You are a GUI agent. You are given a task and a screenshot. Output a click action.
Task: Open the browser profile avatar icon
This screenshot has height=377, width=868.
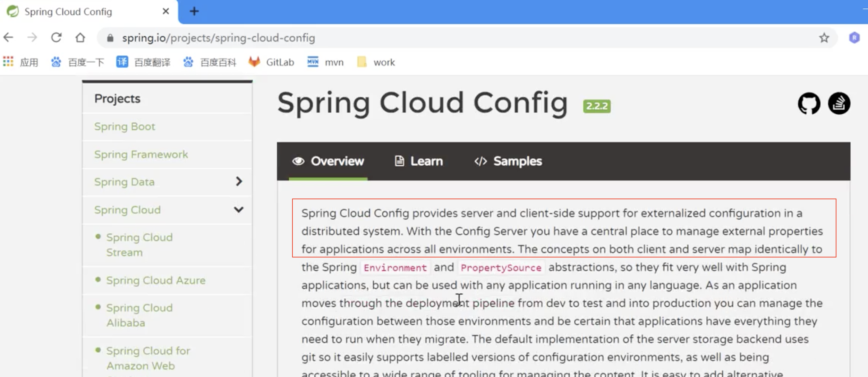coord(854,37)
